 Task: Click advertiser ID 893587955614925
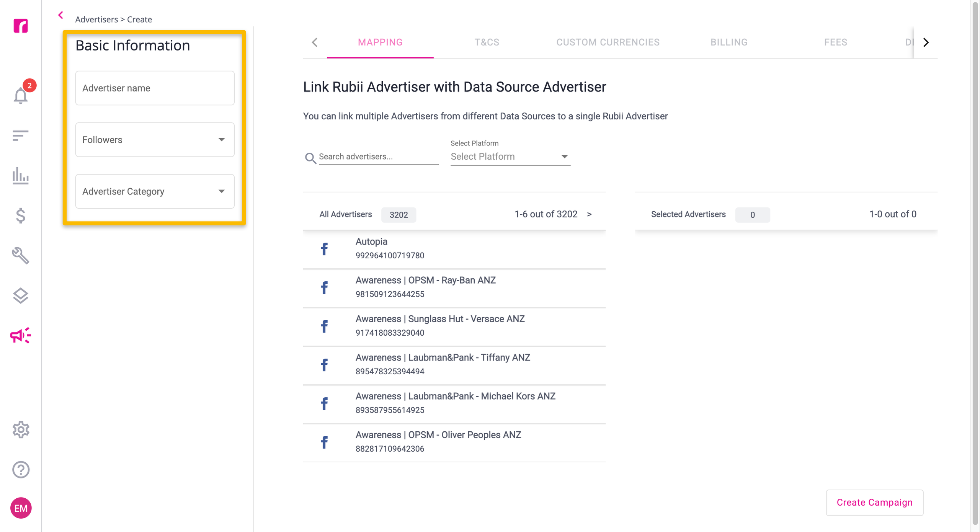[x=390, y=410]
